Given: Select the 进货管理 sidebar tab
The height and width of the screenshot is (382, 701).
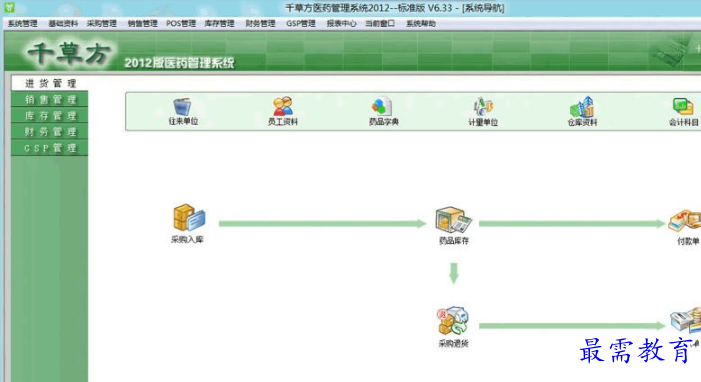Looking at the screenshot, I should 50,83.
